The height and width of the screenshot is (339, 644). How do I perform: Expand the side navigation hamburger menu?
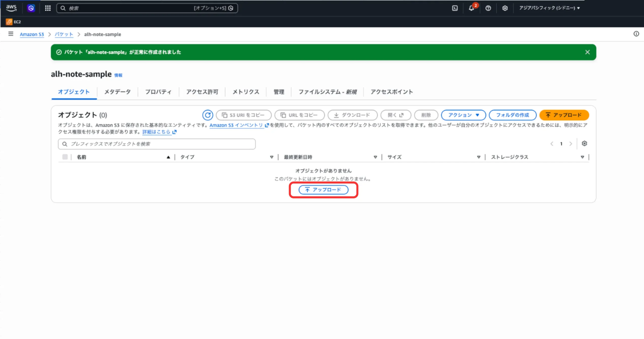pyautogui.click(x=11, y=34)
